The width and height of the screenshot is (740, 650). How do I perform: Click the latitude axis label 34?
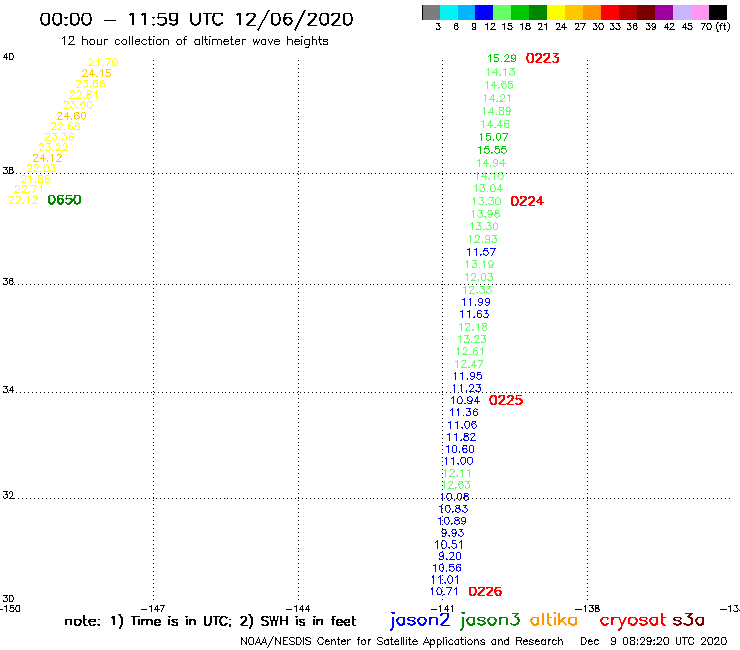(8, 390)
